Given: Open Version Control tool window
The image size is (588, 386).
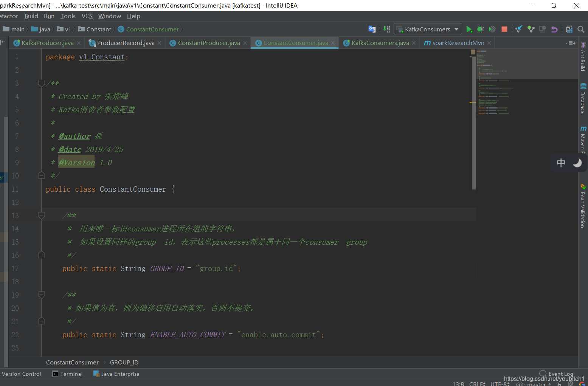Looking at the screenshot, I should (x=21, y=374).
